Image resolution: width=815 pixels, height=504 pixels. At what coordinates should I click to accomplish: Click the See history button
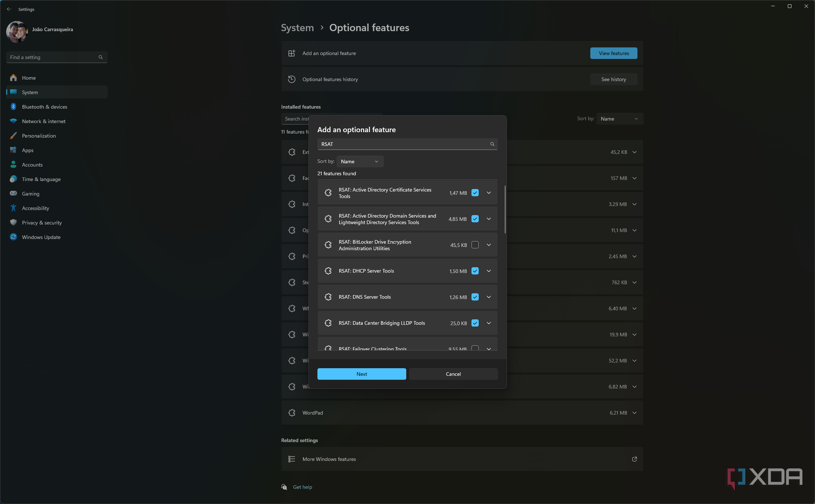pyautogui.click(x=614, y=79)
